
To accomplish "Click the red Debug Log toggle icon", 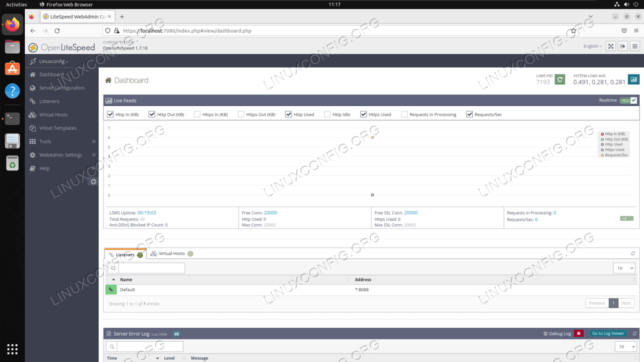I will (x=579, y=334).
